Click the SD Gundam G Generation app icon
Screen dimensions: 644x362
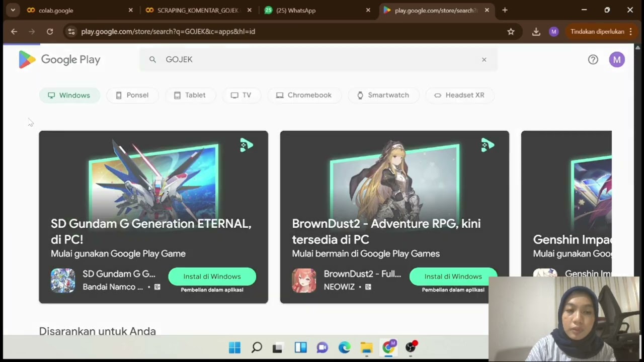pos(63,281)
